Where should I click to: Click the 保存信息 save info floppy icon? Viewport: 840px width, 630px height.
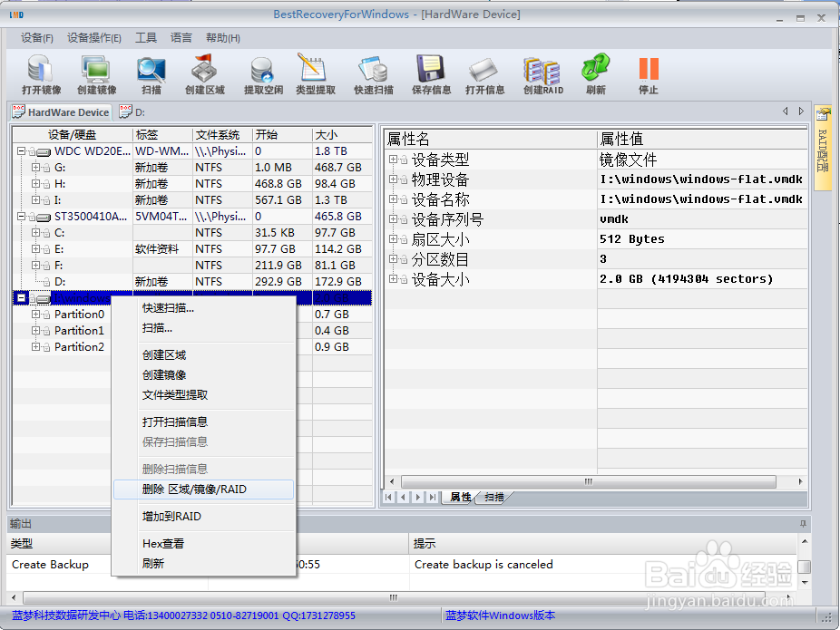(431, 73)
